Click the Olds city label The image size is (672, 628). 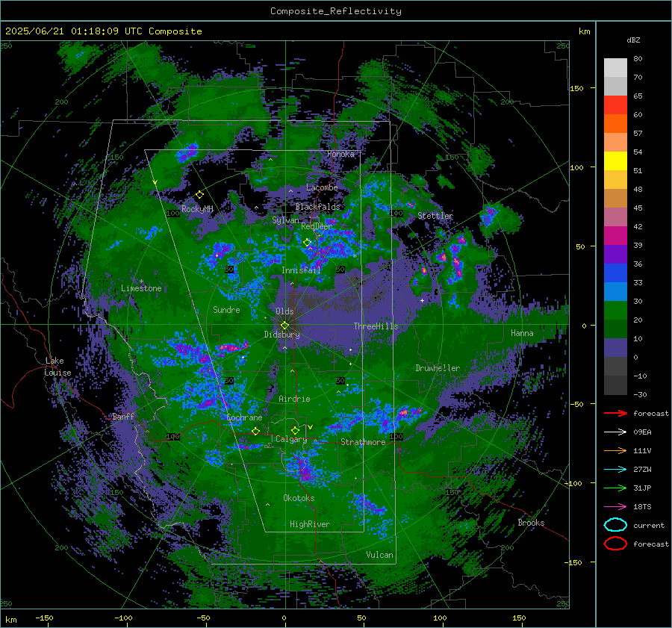coord(284,311)
